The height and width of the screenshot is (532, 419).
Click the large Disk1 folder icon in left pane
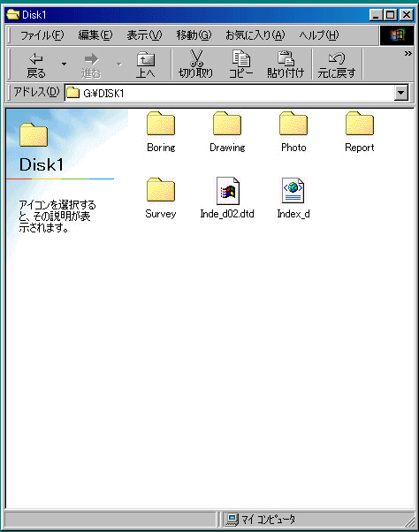click(34, 134)
